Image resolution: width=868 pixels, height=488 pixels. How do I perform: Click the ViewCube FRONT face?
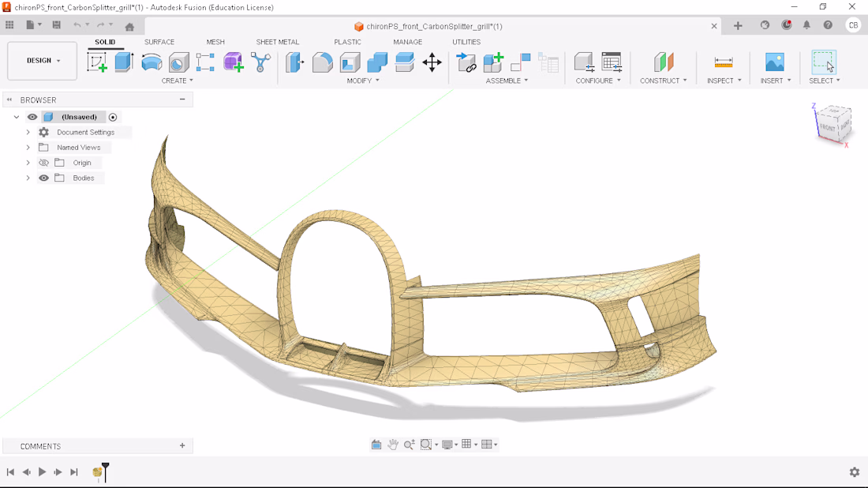[x=827, y=127]
